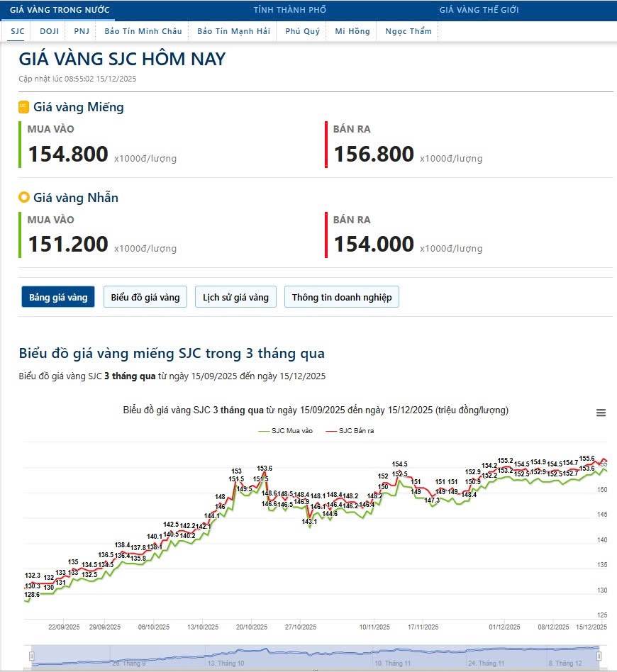
Task: Open Thông tin doanh nghiệp
Action: click(x=341, y=297)
